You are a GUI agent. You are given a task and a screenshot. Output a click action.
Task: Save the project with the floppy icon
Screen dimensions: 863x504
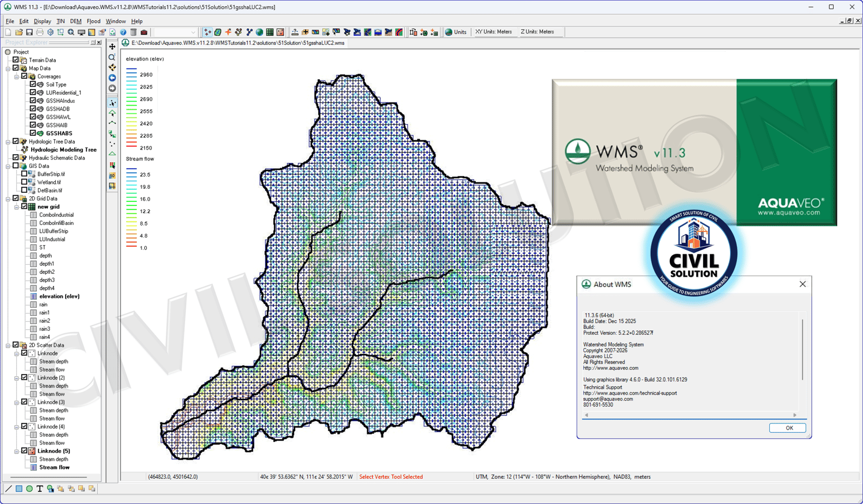[x=29, y=32]
